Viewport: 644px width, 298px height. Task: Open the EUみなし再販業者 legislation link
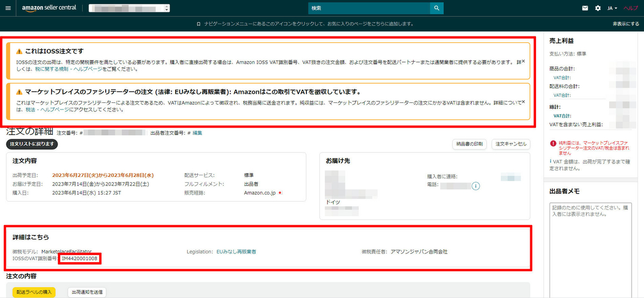coord(236,251)
